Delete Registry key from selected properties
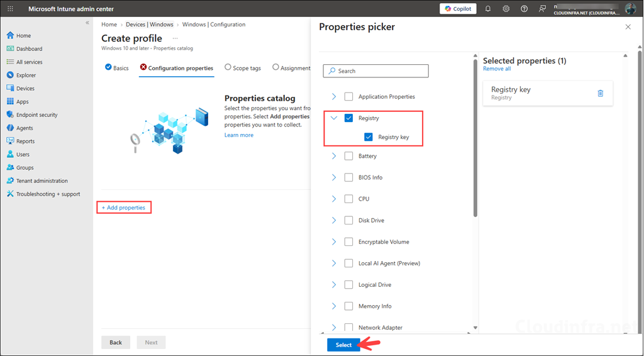The height and width of the screenshot is (356, 644). click(600, 93)
